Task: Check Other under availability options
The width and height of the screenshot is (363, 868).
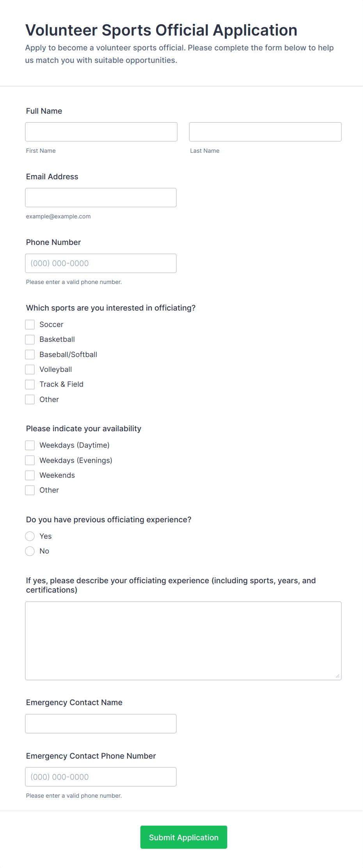Action: [30, 490]
